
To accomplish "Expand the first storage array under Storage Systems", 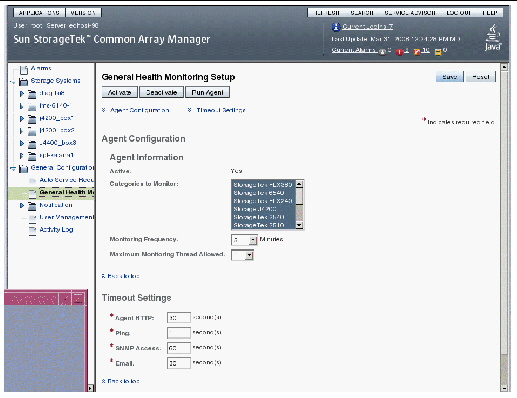I will pos(22,94).
